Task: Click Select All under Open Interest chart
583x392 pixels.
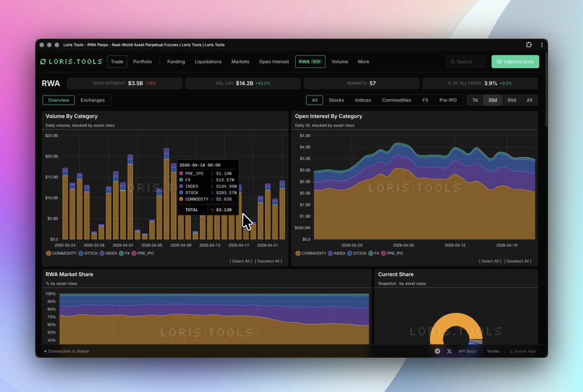Action: pos(491,261)
